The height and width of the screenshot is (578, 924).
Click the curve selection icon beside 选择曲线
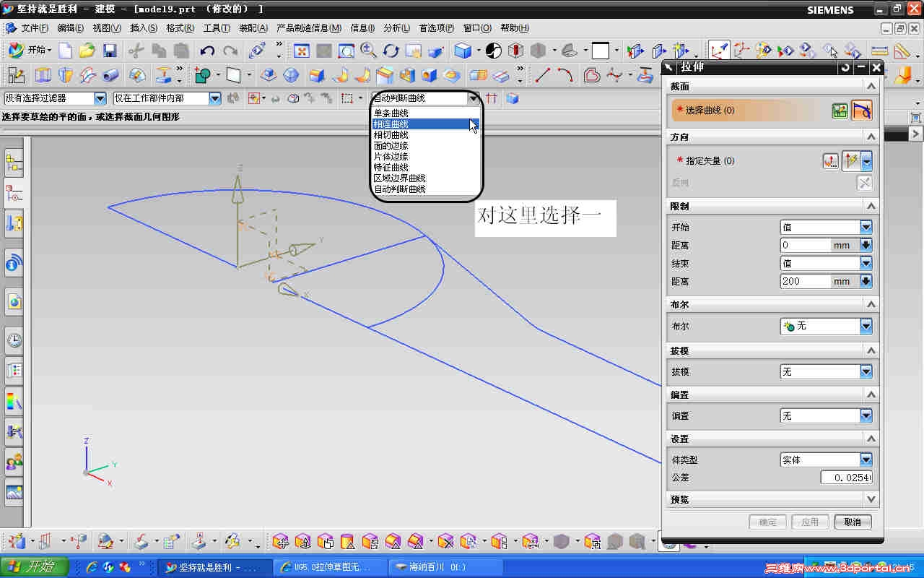click(862, 111)
